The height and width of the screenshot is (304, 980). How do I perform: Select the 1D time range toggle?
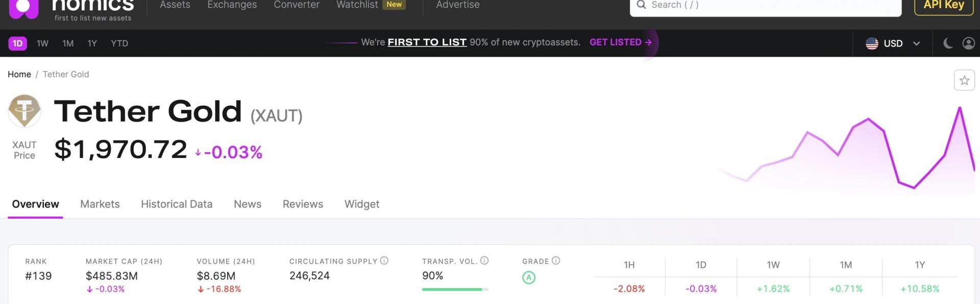pyautogui.click(x=17, y=43)
